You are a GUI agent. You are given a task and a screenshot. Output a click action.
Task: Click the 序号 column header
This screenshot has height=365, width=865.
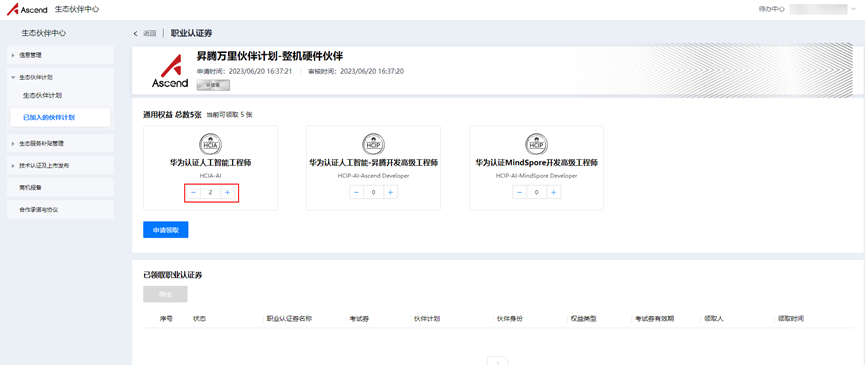coord(166,319)
